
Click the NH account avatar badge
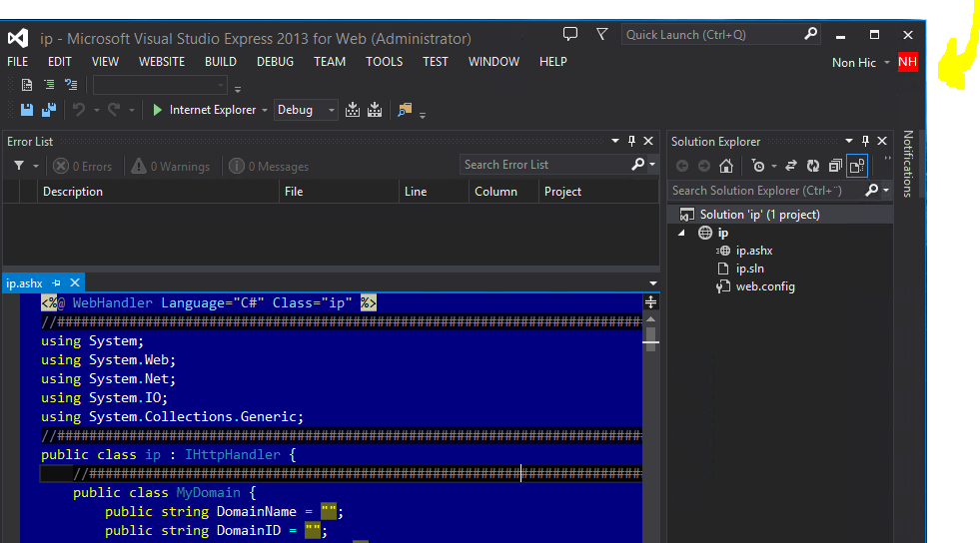[x=907, y=63]
